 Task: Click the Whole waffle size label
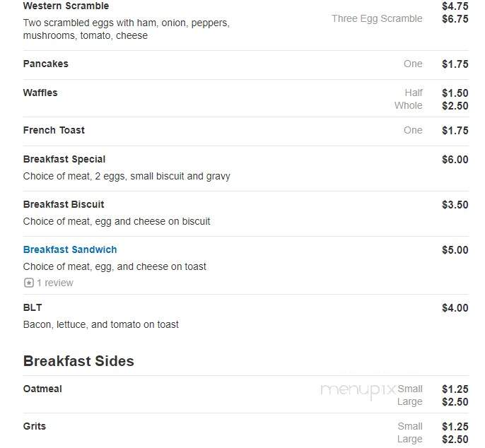click(409, 105)
